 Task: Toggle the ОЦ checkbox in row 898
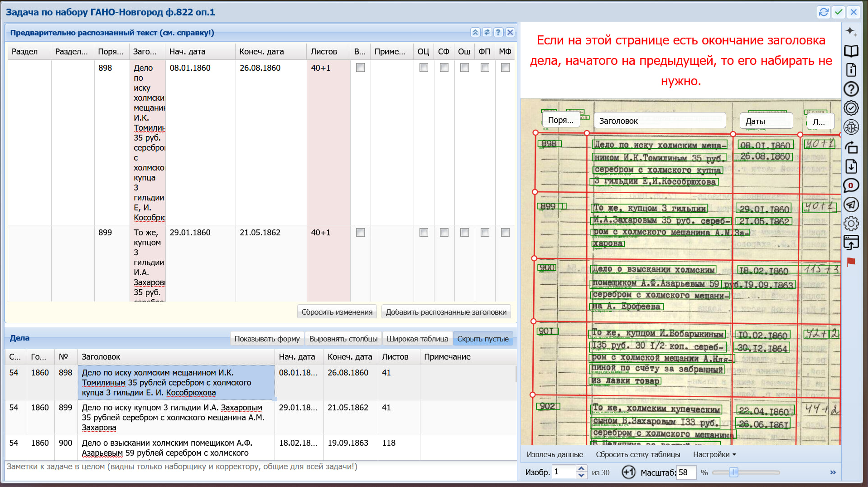coord(424,68)
